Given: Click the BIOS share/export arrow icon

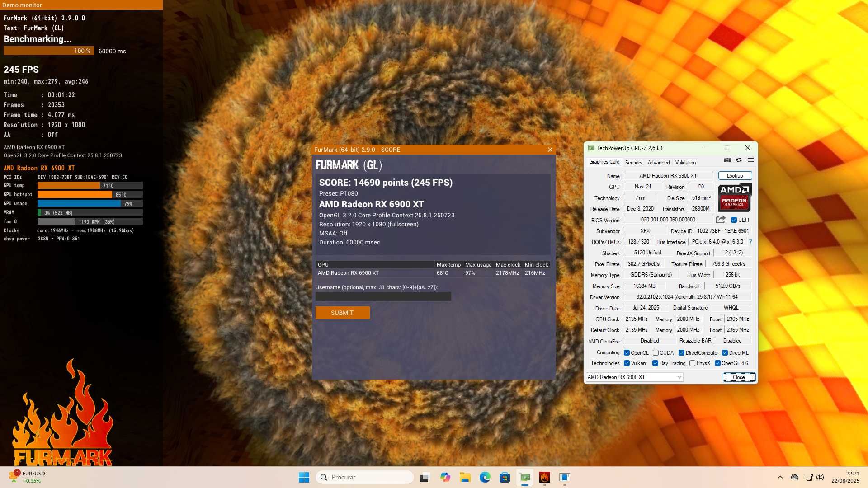Looking at the screenshot, I should pyautogui.click(x=721, y=220).
